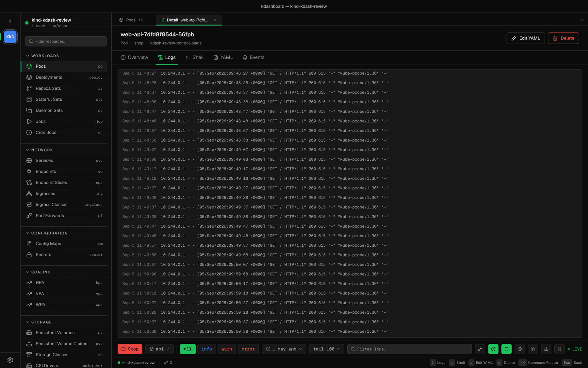The height and width of the screenshot is (368, 588).
Task: Collapse the SCALING section
Action: (39, 272)
